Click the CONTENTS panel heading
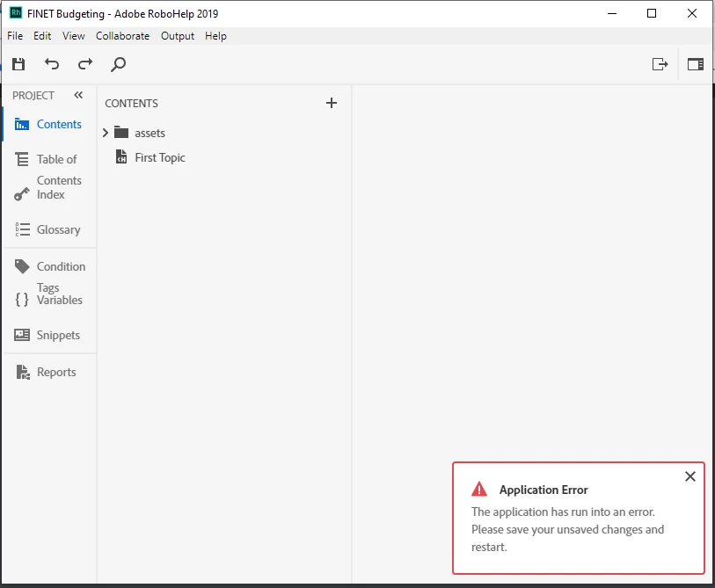Image resolution: width=715 pixels, height=588 pixels. [131, 104]
